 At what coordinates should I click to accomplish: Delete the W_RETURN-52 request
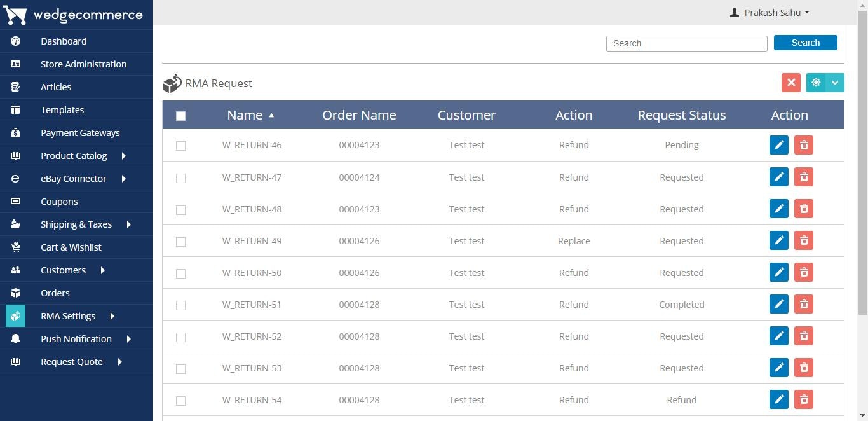(x=804, y=336)
